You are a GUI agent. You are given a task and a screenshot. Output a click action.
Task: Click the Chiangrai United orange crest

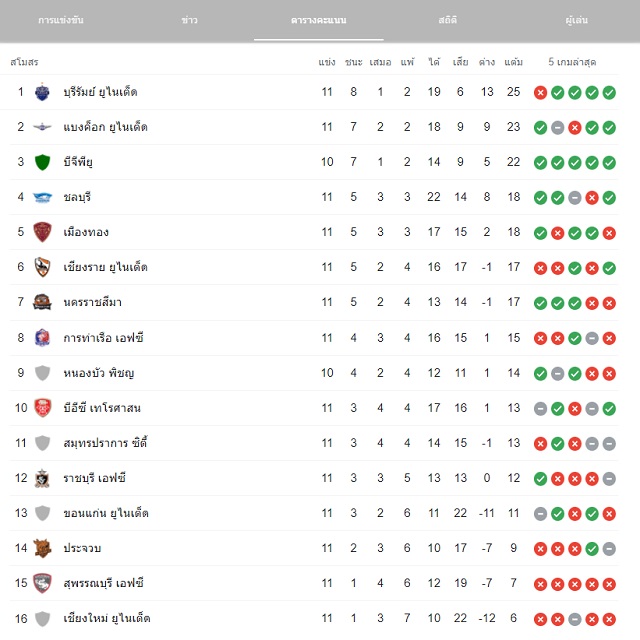pyautogui.click(x=42, y=267)
